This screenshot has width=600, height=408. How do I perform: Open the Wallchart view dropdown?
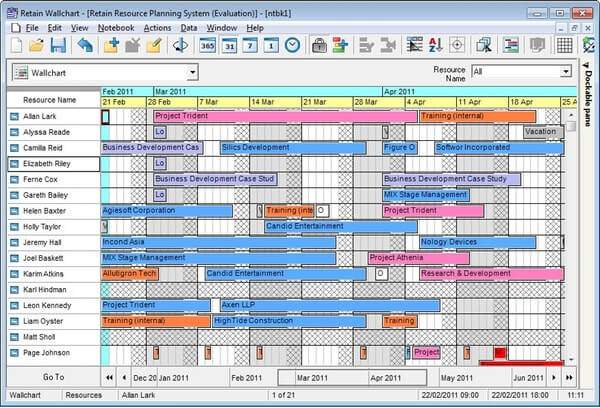click(193, 72)
